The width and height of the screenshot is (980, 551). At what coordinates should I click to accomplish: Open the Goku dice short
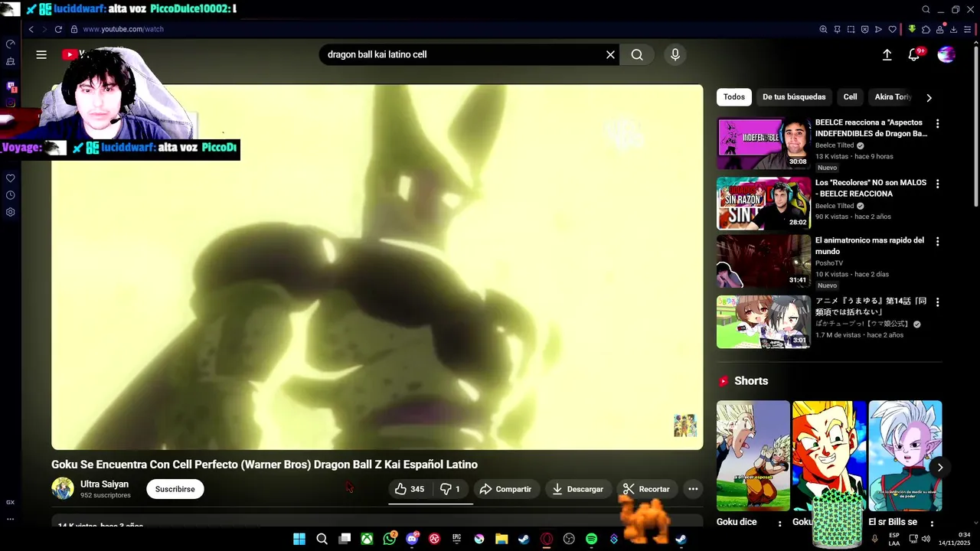click(x=753, y=455)
